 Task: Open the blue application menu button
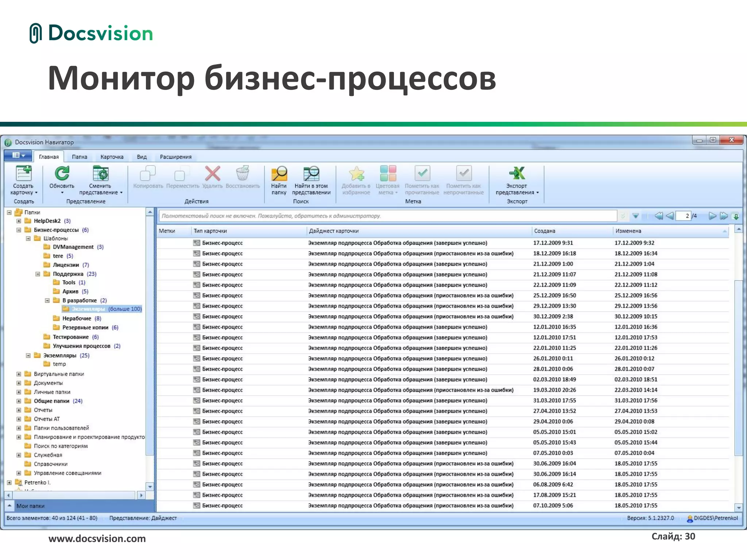[19, 156]
